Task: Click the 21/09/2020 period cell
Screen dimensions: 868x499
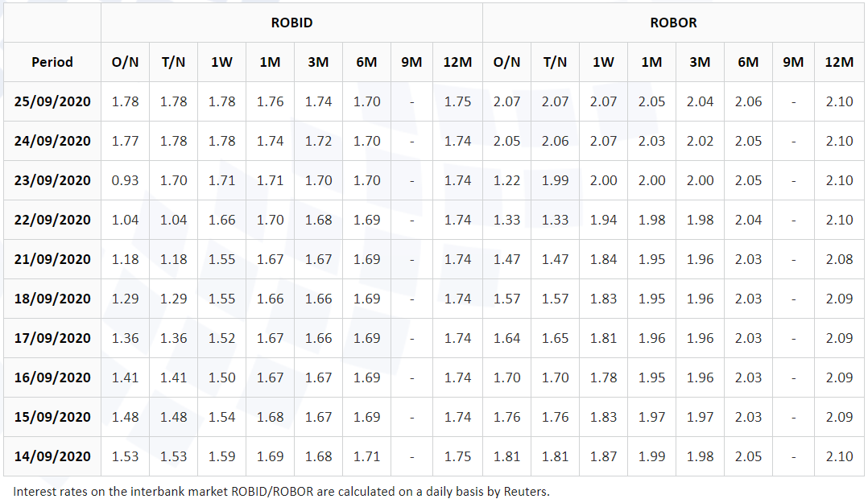Action: click(x=52, y=259)
